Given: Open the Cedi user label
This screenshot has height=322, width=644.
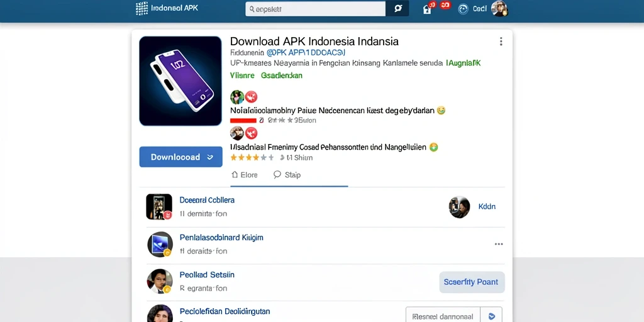Looking at the screenshot, I should point(480,9).
